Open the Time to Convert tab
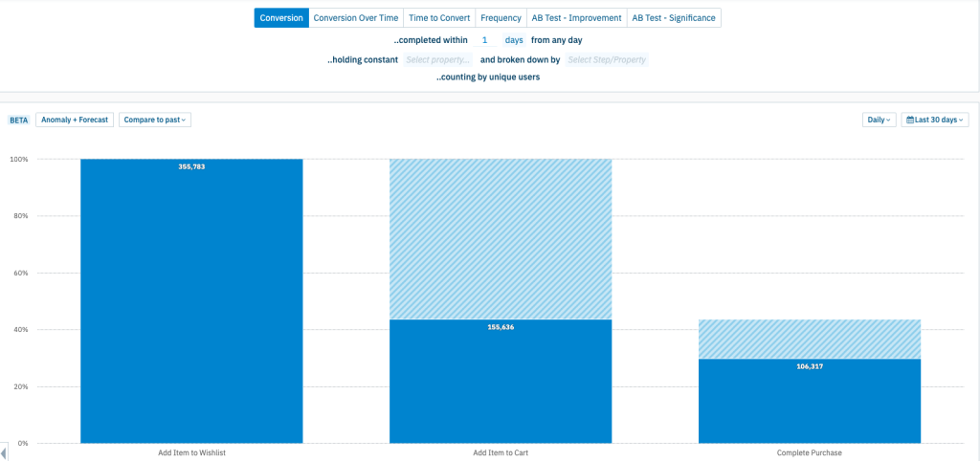Screen dimensions: 980x461 coord(439,18)
